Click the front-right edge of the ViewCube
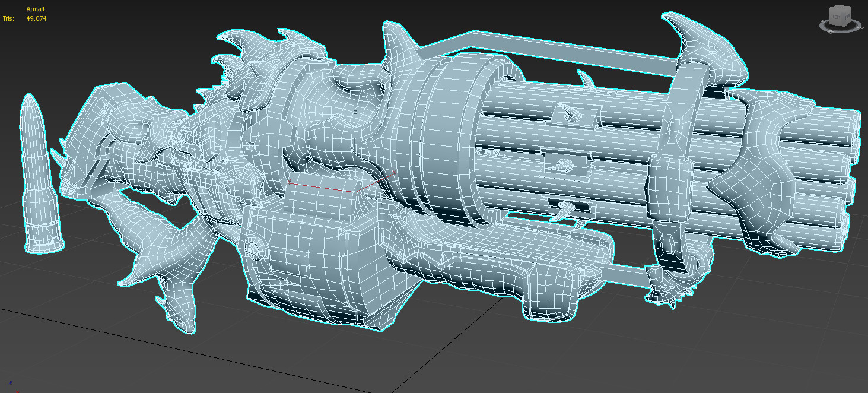Image resolution: width=868 pixels, height=393 pixels. tap(843, 17)
